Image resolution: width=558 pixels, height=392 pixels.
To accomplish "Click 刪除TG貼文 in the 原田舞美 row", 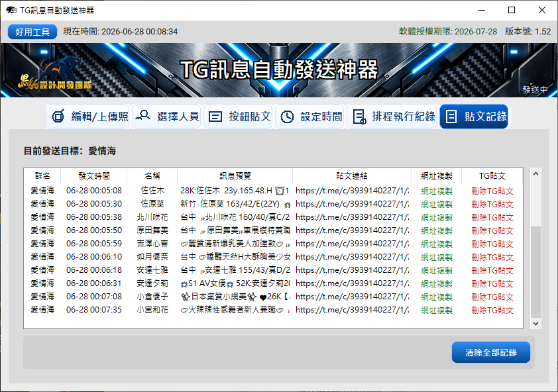I will click(x=492, y=231).
